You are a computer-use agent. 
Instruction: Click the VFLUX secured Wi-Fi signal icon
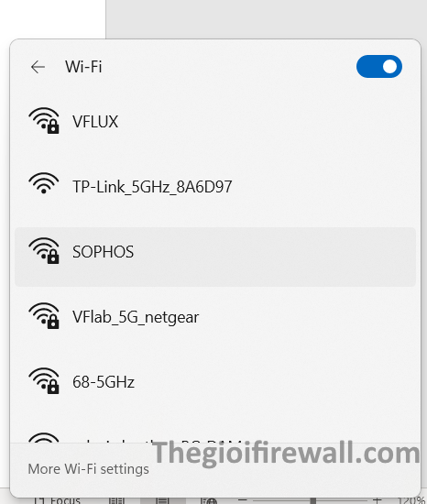coord(44,121)
